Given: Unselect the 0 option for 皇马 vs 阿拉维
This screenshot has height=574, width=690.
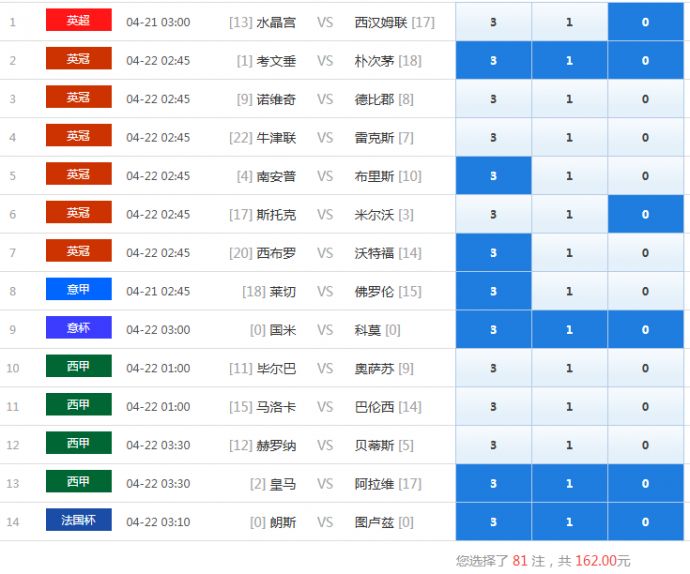Looking at the screenshot, I should tap(645, 484).
